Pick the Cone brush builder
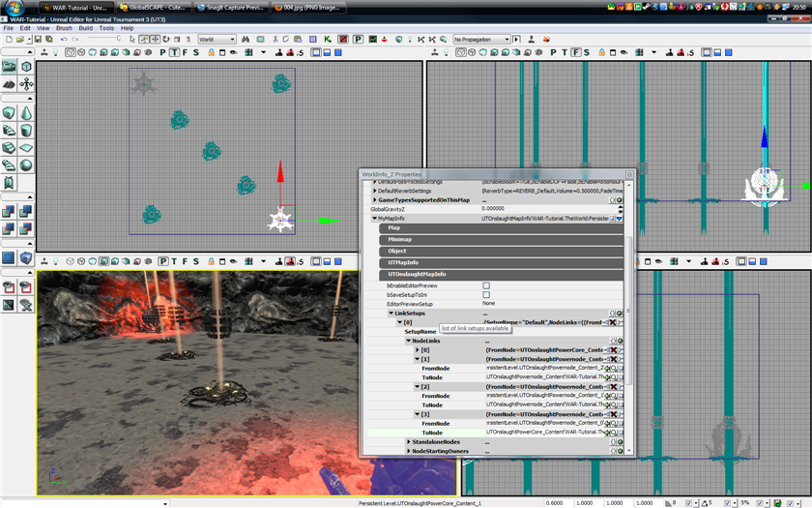 click(x=26, y=113)
